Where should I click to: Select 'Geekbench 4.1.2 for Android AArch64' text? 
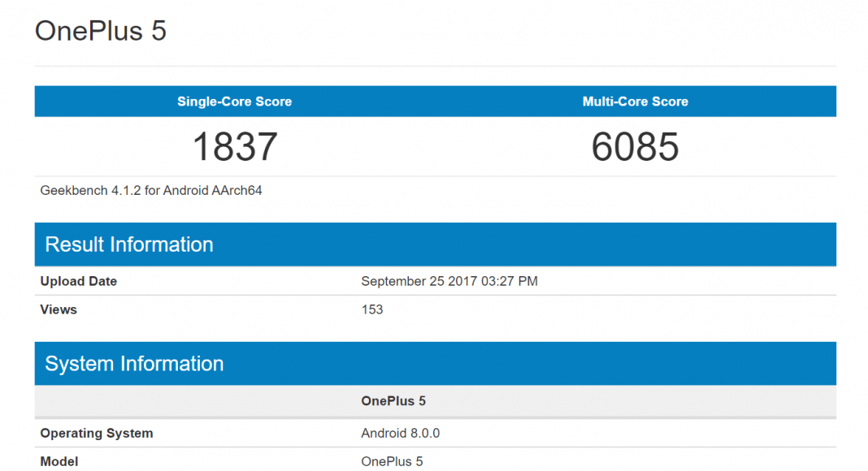point(151,191)
